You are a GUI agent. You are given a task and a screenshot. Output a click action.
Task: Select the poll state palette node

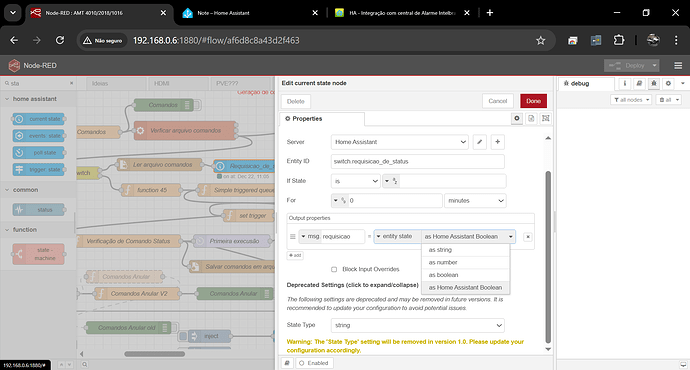pyautogui.click(x=39, y=153)
